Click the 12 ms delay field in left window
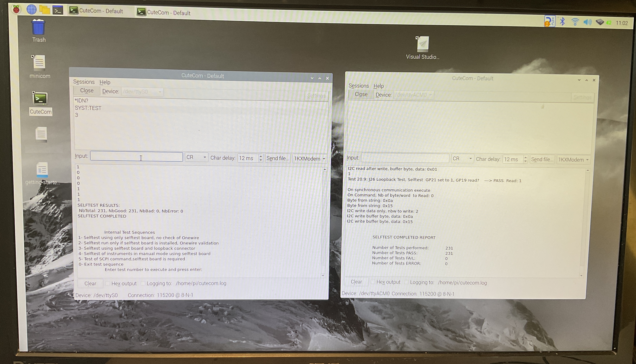This screenshot has height=364, width=636. click(248, 158)
